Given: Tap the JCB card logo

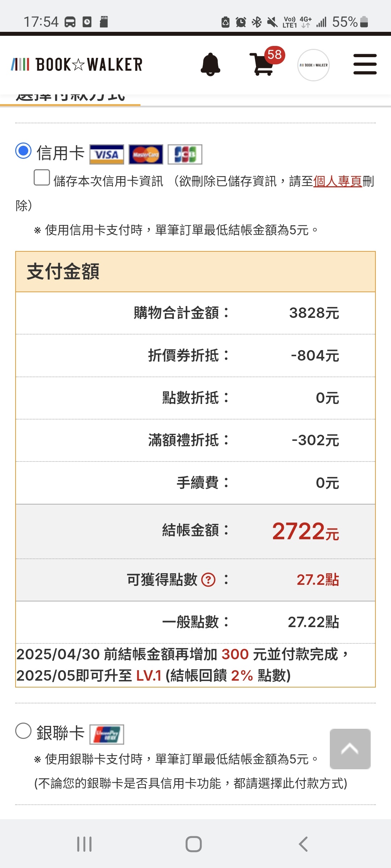Looking at the screenshot, I should point(185,154).
